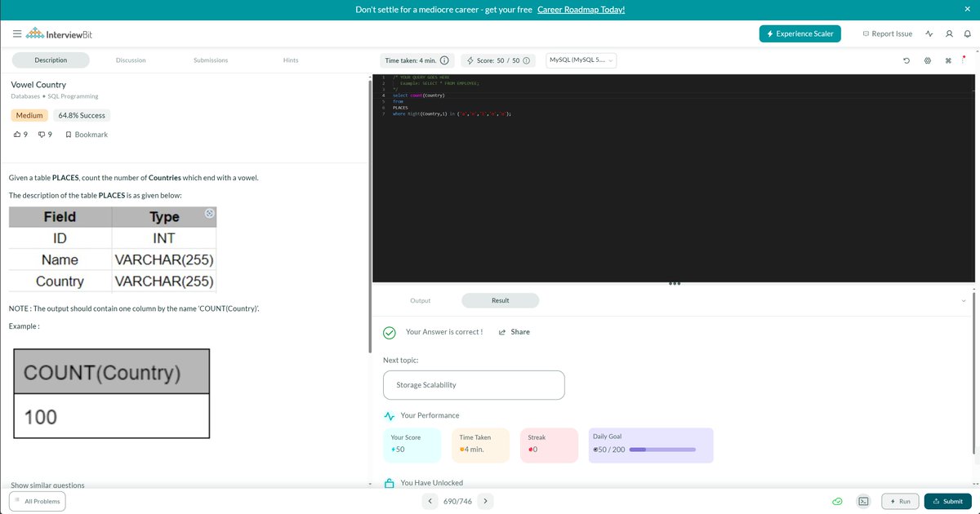Switch to the Result tab
Viewport: 980px width, 514px height.
coord(501,300)
